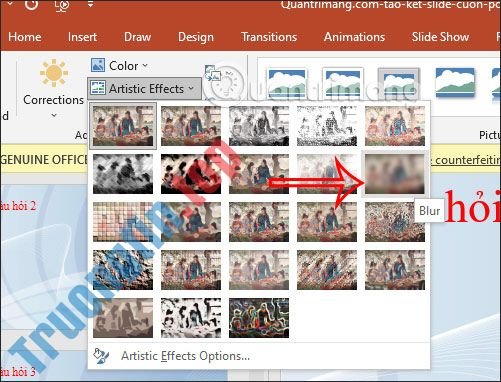Image resolution: width=501 pixels, height=382 pixels.
Task: Apply the Paint Brush effect thumbnail
Action: (259, 174)
